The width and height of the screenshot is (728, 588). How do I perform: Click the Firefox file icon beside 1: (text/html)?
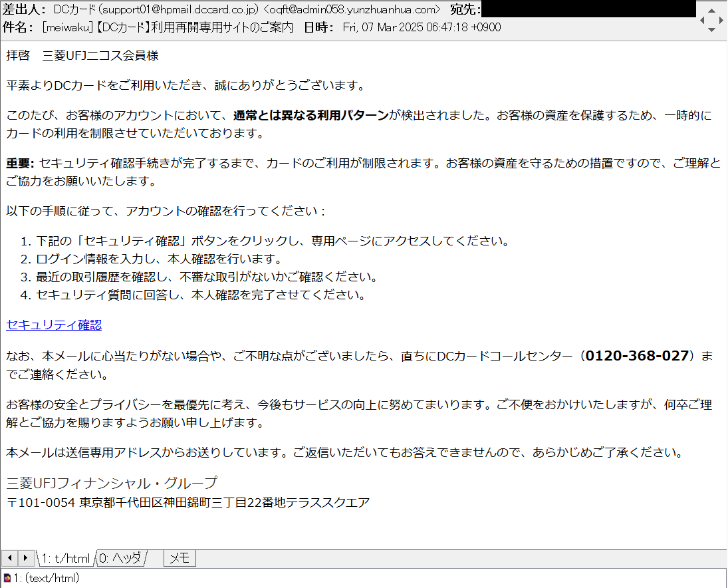[7, 578]
